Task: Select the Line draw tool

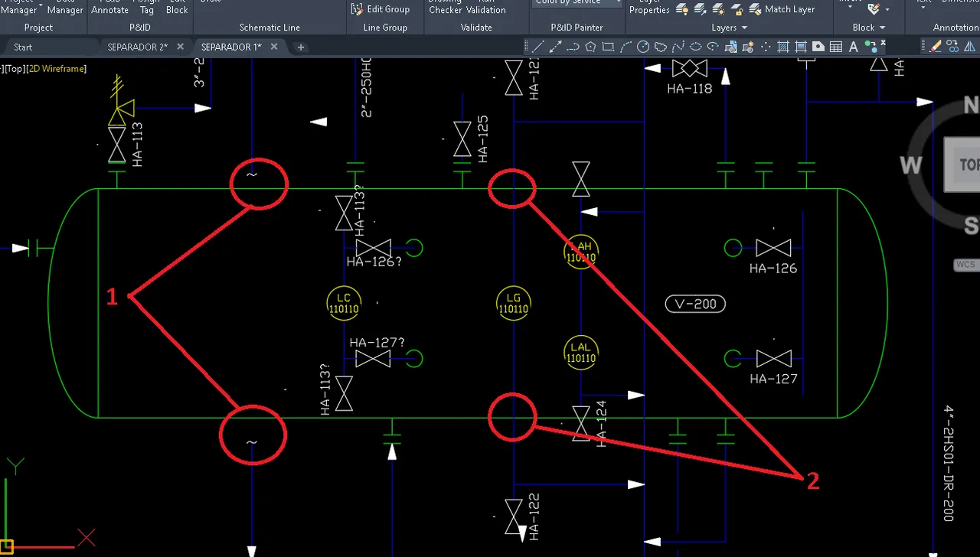Action: pos(538,47)
